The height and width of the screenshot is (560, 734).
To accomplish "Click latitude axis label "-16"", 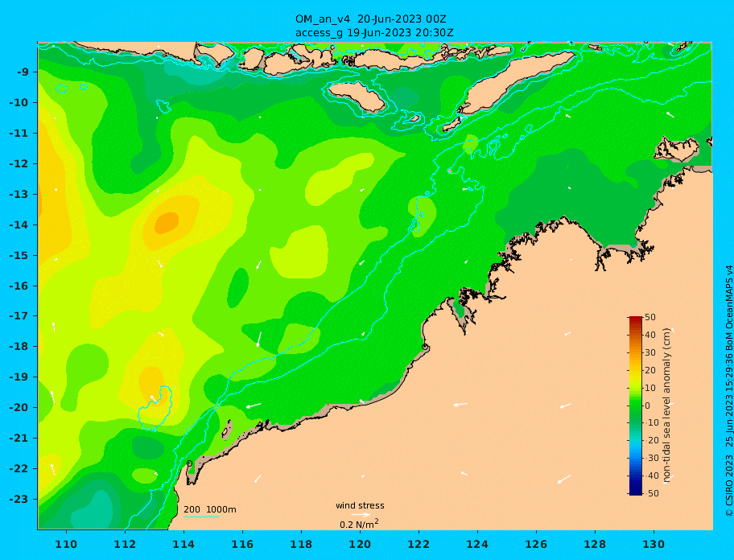I will 19,286.
